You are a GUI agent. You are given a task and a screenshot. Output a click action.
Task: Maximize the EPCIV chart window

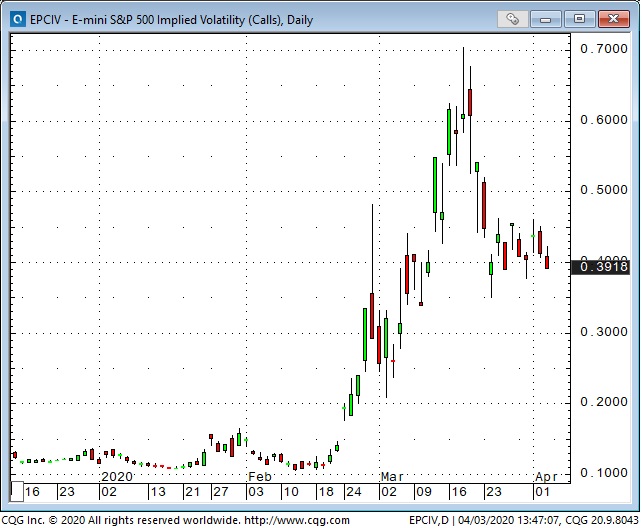tap(579, 19)
